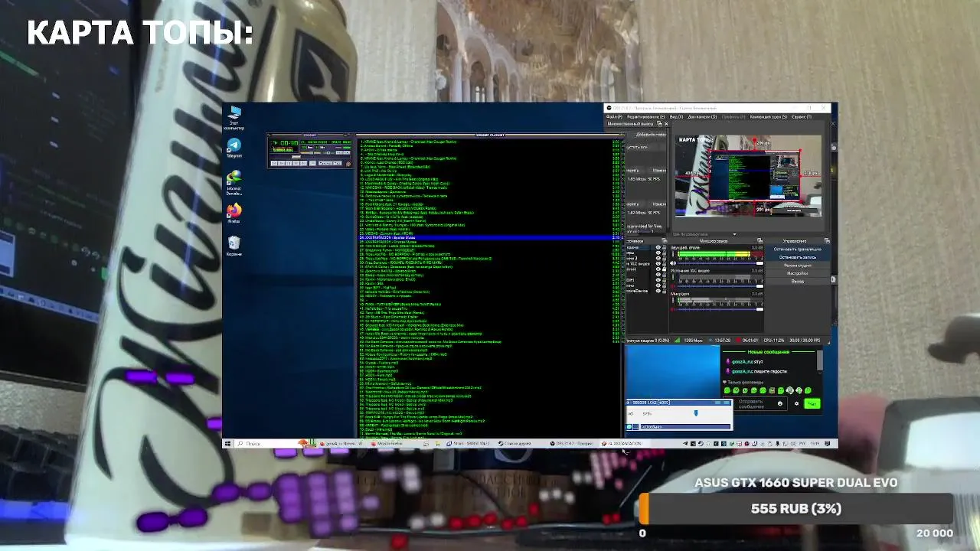Click Winamp's Pause button
The width and height of the screenshot is (980, 551).
tap(289, 163)
